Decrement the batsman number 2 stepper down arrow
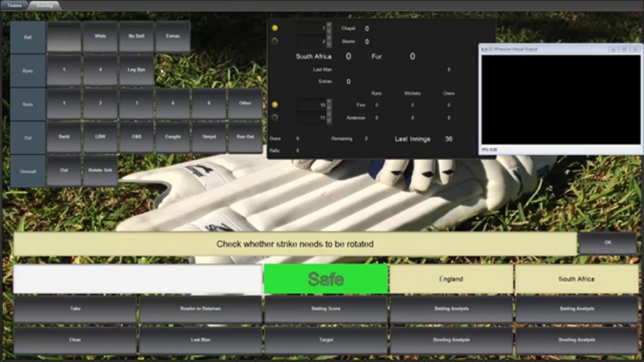This screenshot has width=644, height=362. click(x=329, y=44)
